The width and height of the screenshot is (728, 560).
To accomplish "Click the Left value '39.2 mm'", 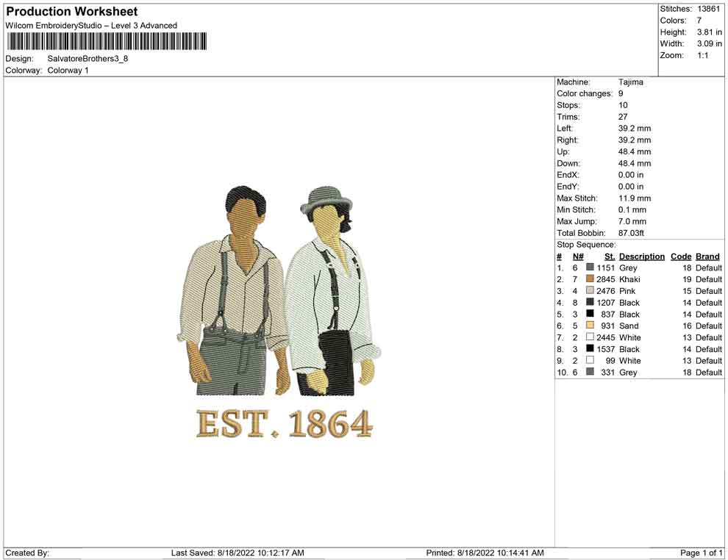I will click(634, 129).
